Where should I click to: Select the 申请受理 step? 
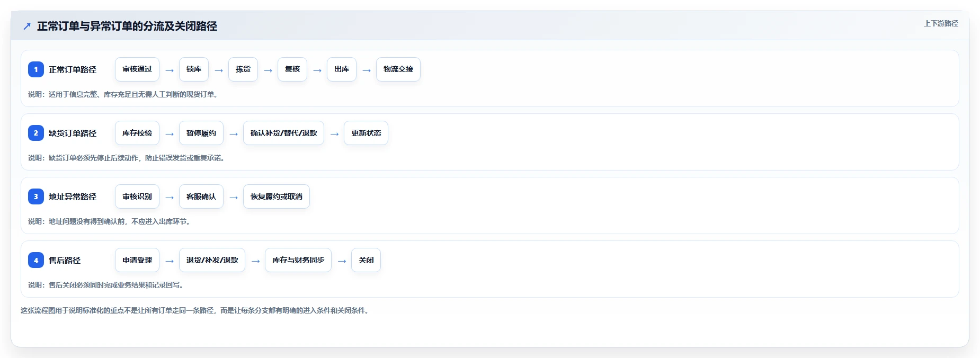click(137, 260)
